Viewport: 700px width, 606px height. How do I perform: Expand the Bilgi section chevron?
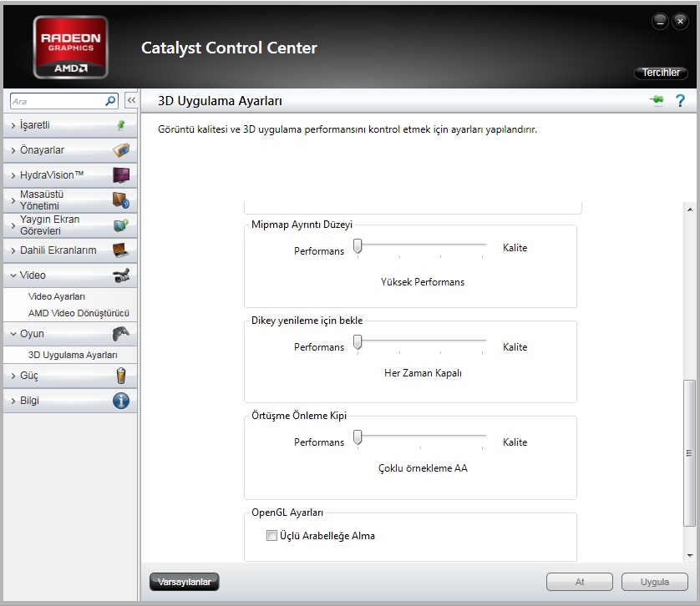pos(13,401)
